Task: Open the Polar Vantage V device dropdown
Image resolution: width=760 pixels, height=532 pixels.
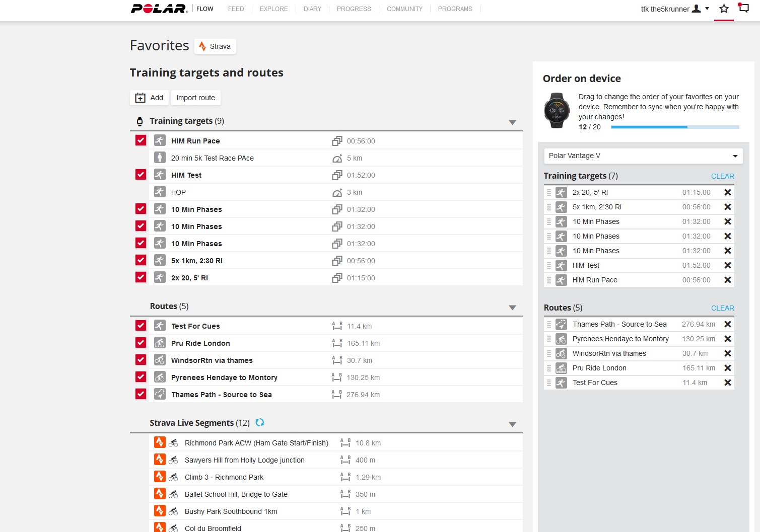Action: point(643,156)
